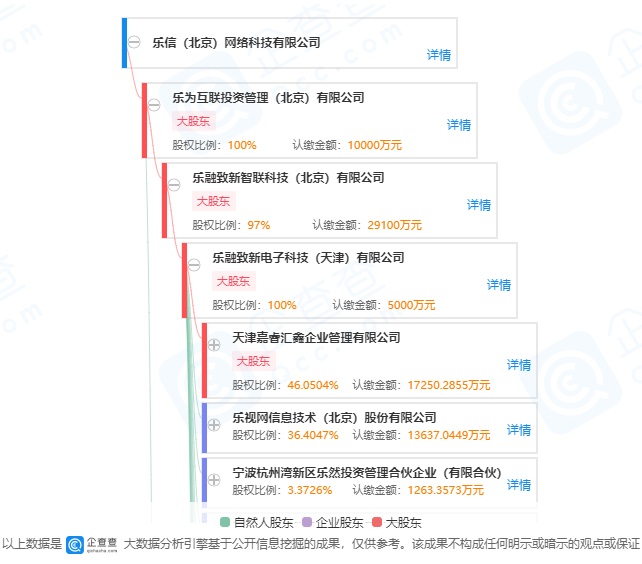This screenshot has height=564, width=642.
Task: Expand the 宁波杭州湾新区乐然投资管理合伙企业 node
Action: click(x=214, y=480)
